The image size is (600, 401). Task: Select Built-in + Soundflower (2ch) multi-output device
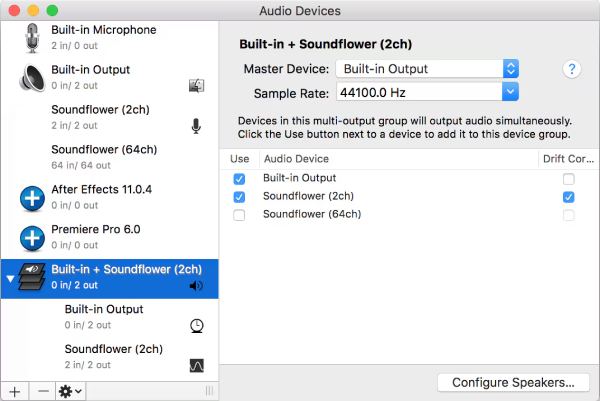tap(109, 278)
